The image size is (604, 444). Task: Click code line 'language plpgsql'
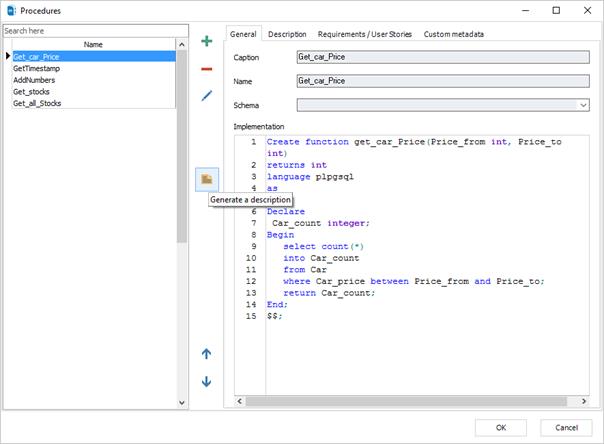pos(310,177)
